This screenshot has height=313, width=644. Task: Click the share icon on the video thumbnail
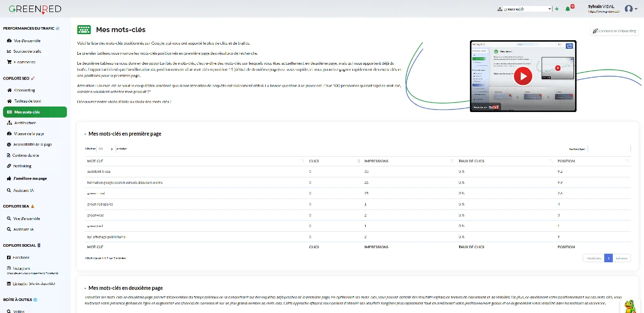(569, 46)
